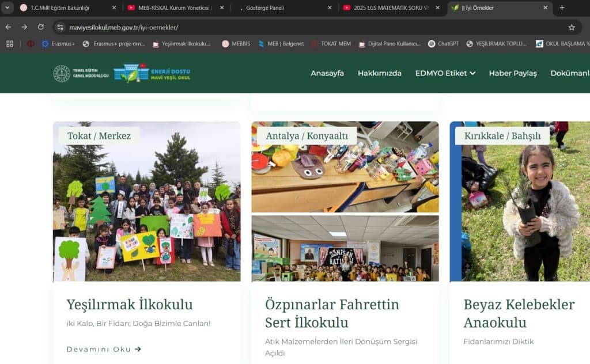
Task: Click the Devamını Oku link
Action: pyautogui.click(x=104, y=349)
